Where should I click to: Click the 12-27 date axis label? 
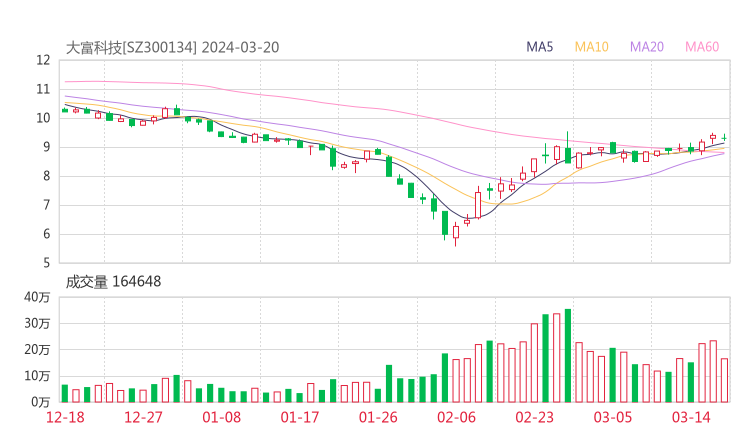tap(143, 417)
